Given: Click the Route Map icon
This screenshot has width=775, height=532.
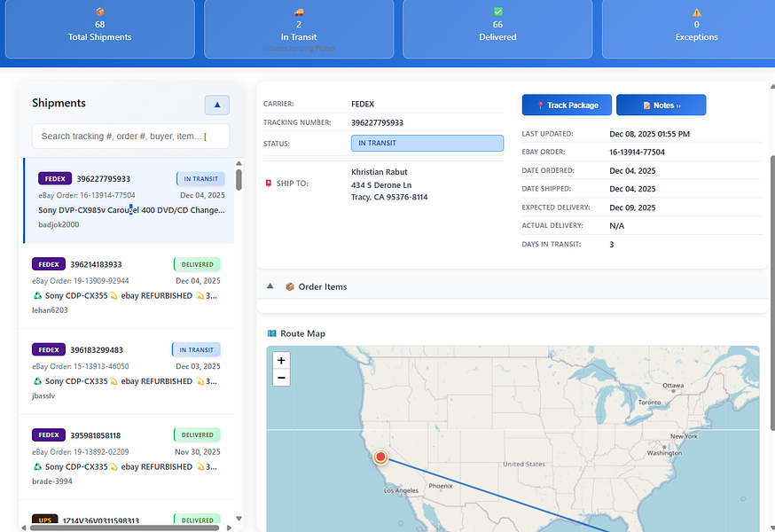Looking at the screenshot, I should coord(272,333).
